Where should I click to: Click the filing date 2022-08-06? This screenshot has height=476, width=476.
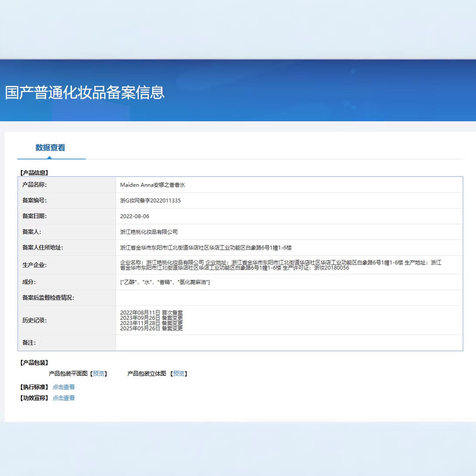[x=134, y=216]
